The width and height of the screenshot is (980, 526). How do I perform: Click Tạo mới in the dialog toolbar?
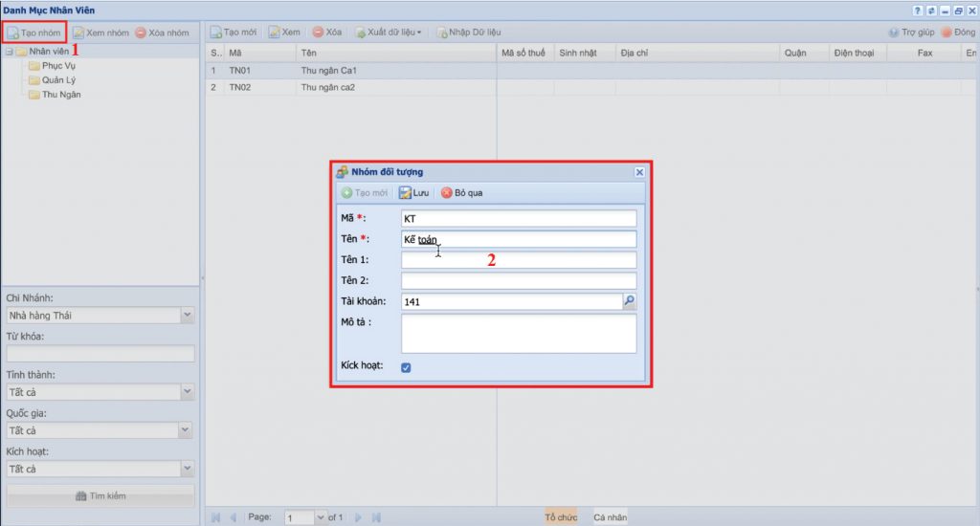(365, 192)
